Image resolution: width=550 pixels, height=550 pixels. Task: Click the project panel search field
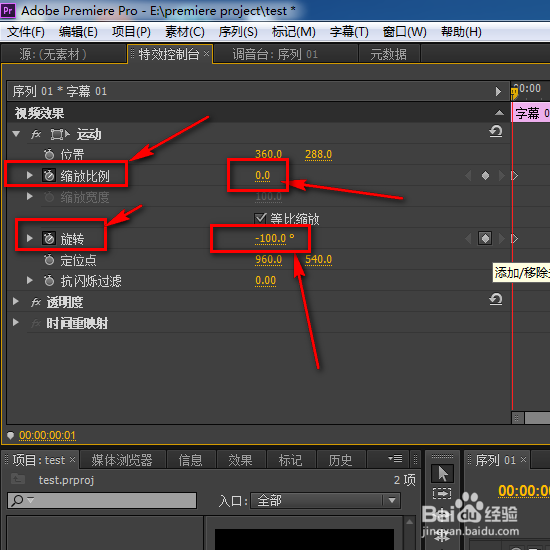pos(102,500)
